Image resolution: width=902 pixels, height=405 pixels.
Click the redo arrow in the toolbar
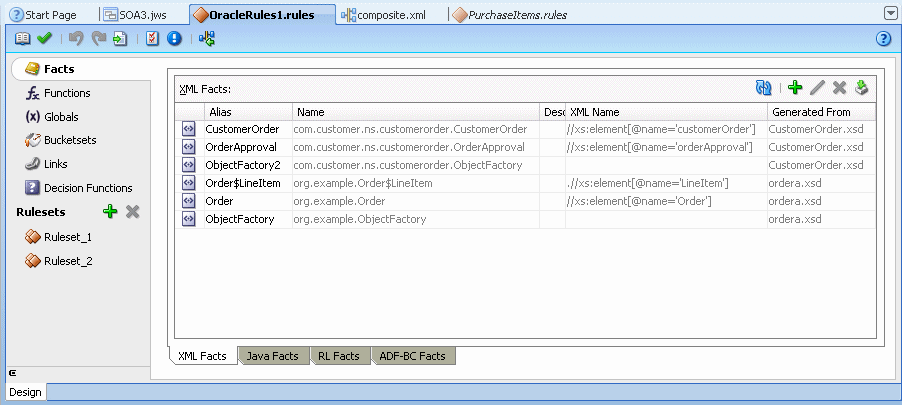pos(99,39)
